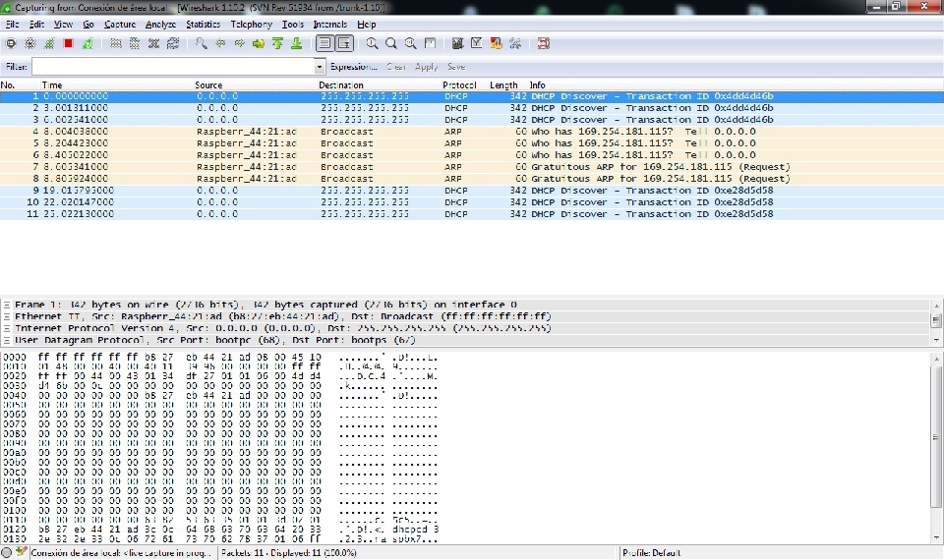Click the normal size zoom icon
This screenshot has width=944, height=560.
pyautogui.click(x=411, y=43)
